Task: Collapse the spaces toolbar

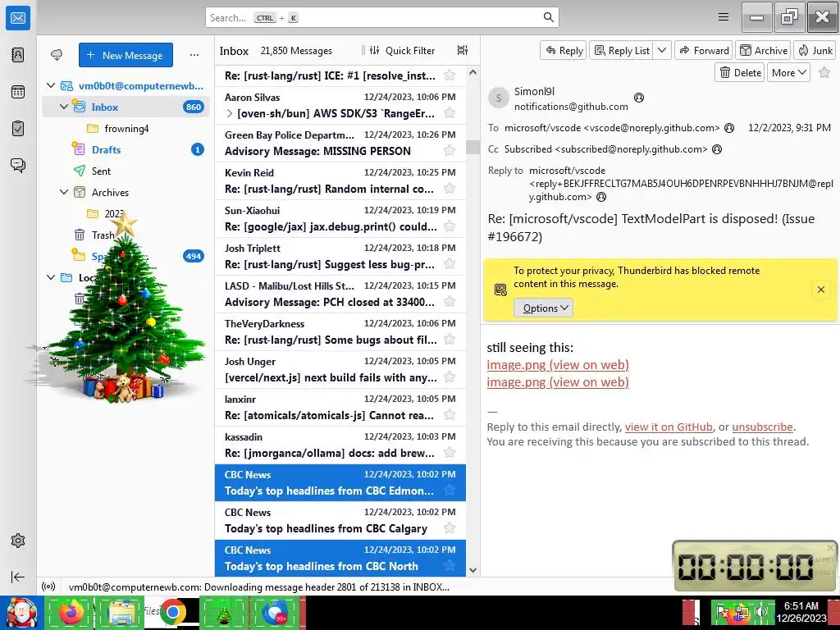Action: pyautogui.click(x=18, y=577)
